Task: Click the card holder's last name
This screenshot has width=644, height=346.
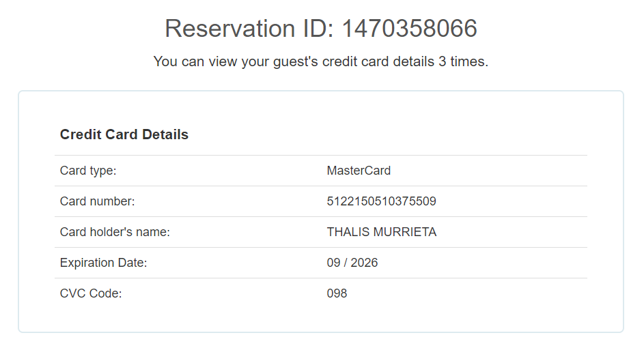Action: pyautogui.click(x=405, y=232)
